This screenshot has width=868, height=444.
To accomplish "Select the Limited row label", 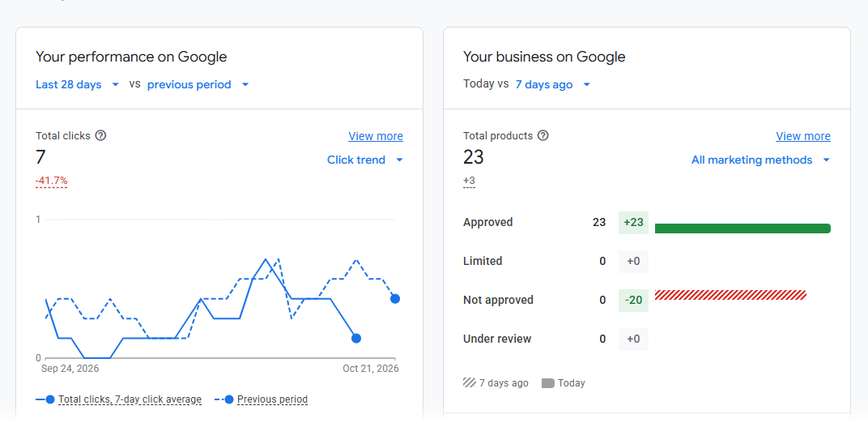I will click(x=483, y=262).
